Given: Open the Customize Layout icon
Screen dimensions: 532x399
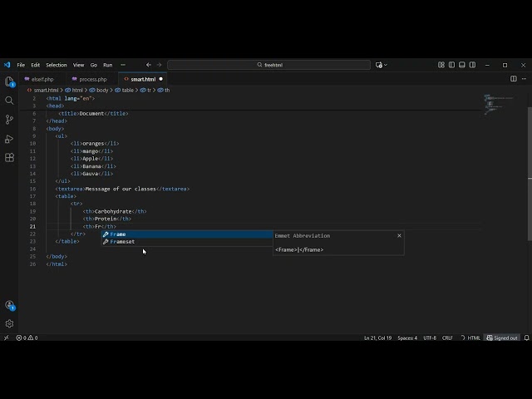Looking at the screenshot, I should [x=441, y=65].
